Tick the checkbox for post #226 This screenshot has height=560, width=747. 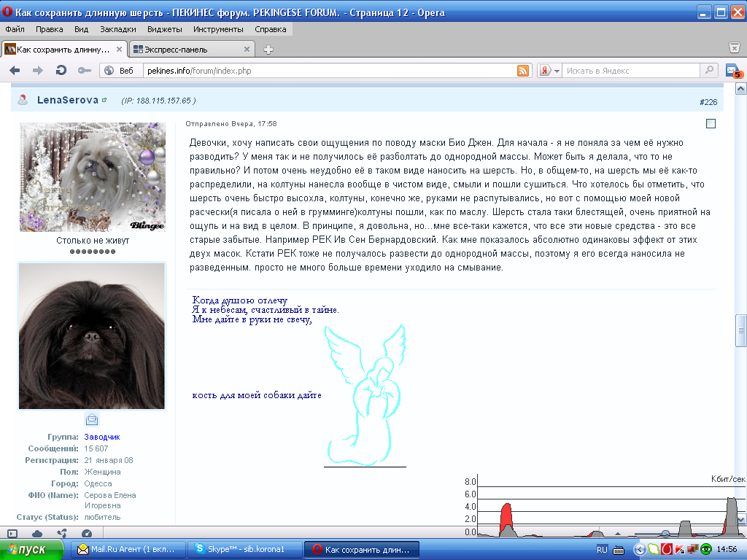point(711,124)
